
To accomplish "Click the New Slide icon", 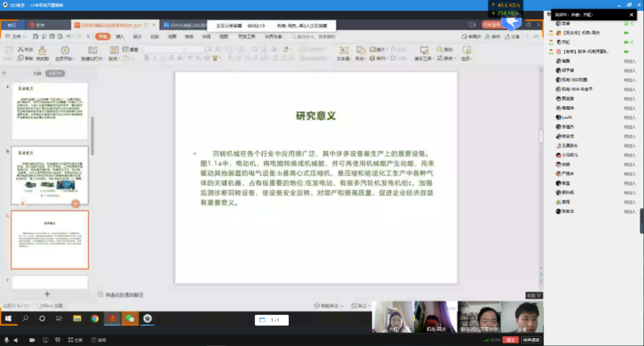I will point(93,50).
